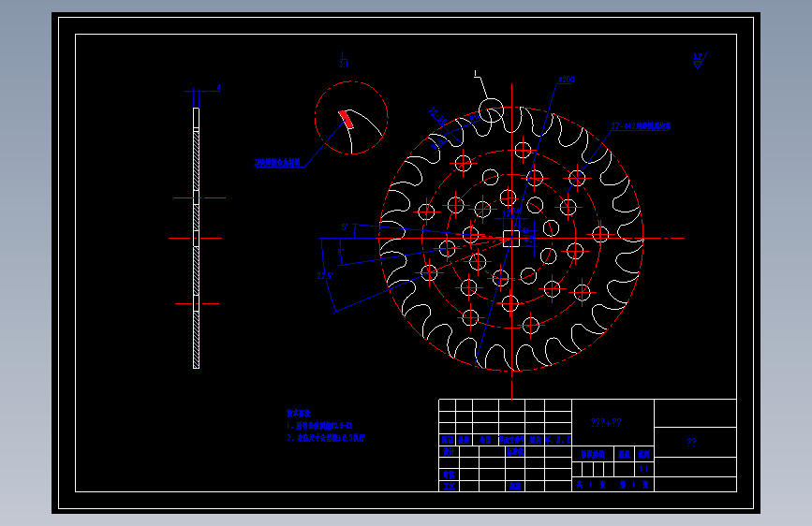Click the 22.5° angle dimension
This screenshot has width=812, height=526.
325,276
